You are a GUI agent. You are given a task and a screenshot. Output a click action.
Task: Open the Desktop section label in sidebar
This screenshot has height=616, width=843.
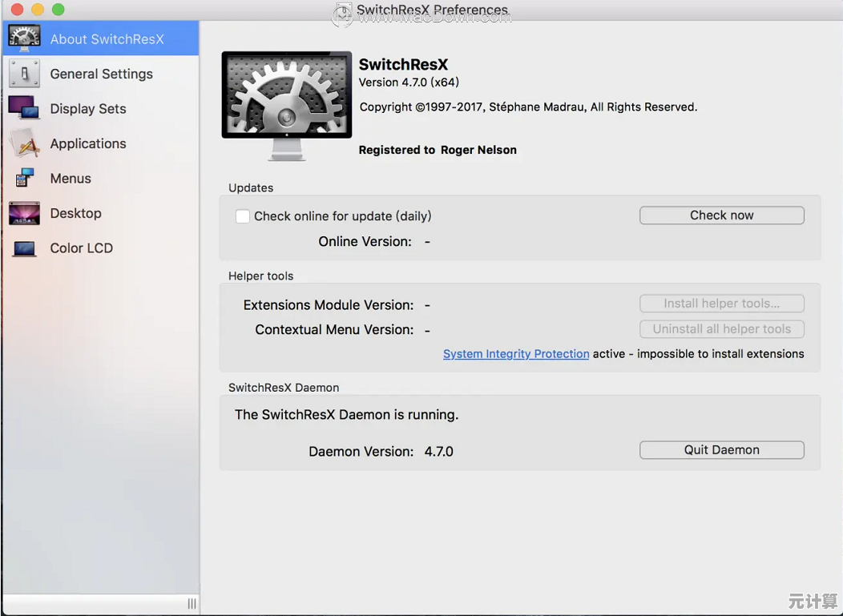pos(75,213)
